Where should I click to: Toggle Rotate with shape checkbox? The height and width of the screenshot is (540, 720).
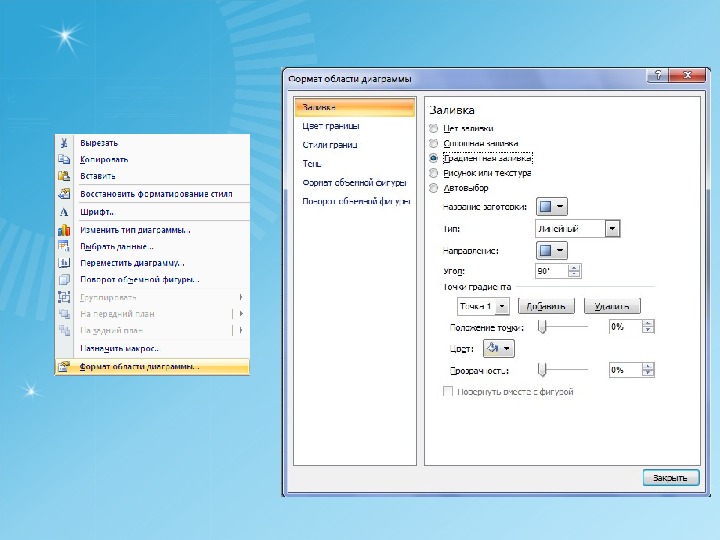pos(448,392)
